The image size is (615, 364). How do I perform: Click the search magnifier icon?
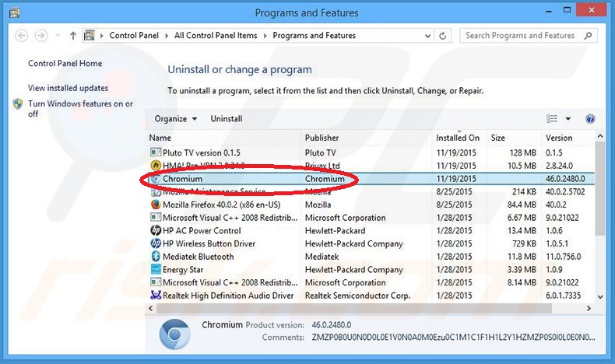588,36
